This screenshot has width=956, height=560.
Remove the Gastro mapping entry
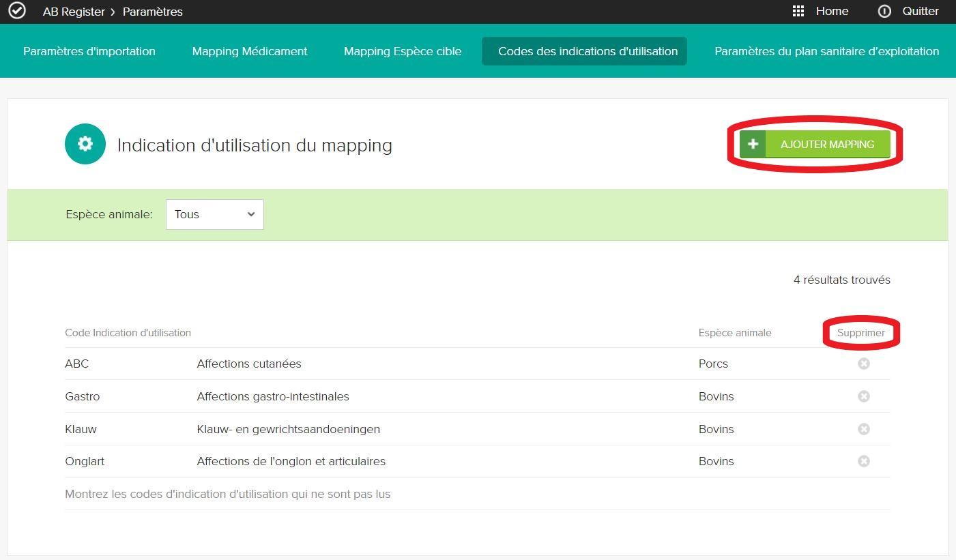click(x=863, y=396)
